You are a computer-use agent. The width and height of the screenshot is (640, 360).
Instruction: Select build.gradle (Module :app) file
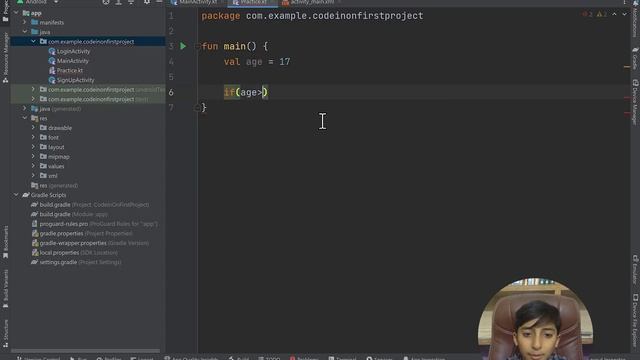(x=69, y=214)
